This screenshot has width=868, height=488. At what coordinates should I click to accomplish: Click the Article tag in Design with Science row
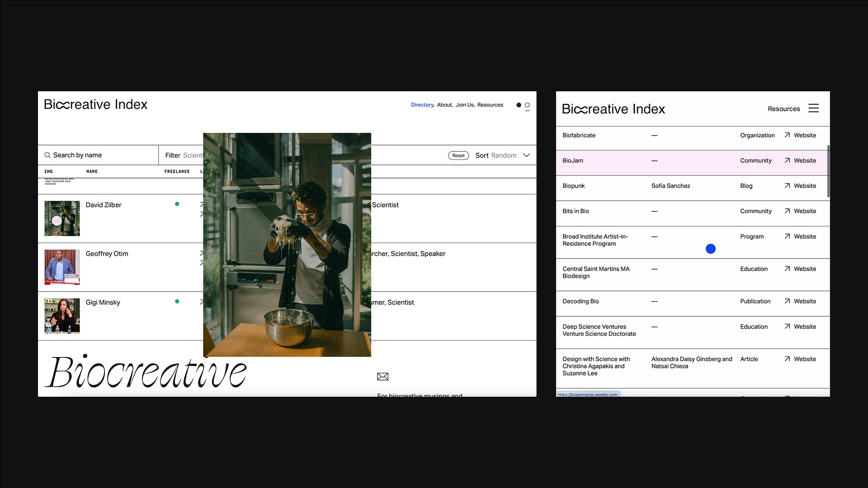pos(749,359)
